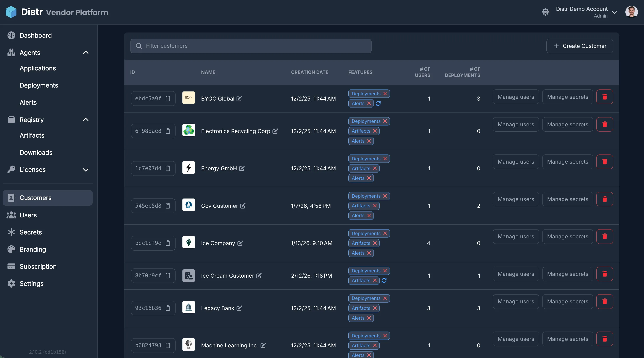Click the Create Customer button

(580, 46)
